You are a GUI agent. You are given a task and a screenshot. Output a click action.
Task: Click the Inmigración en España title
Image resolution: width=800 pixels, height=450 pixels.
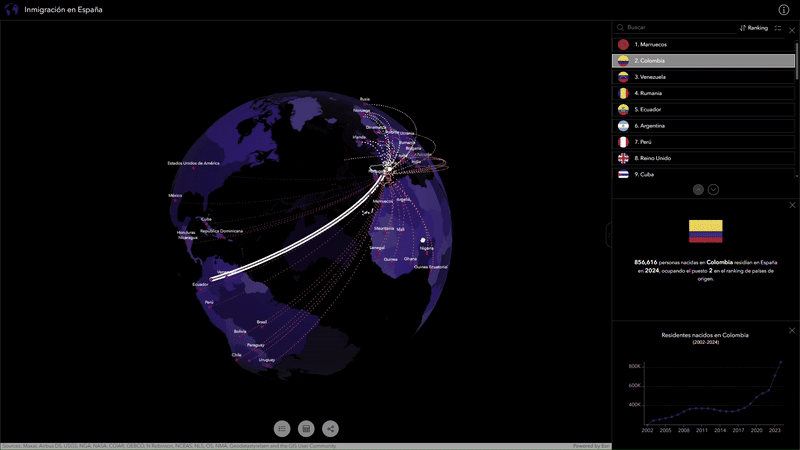[63, 10]
